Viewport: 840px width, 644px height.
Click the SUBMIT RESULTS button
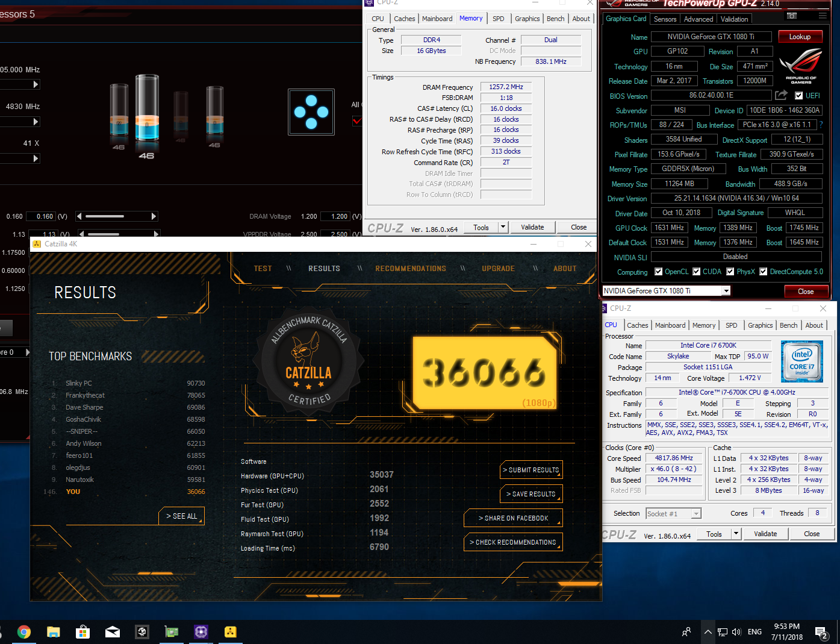point(531,470)
